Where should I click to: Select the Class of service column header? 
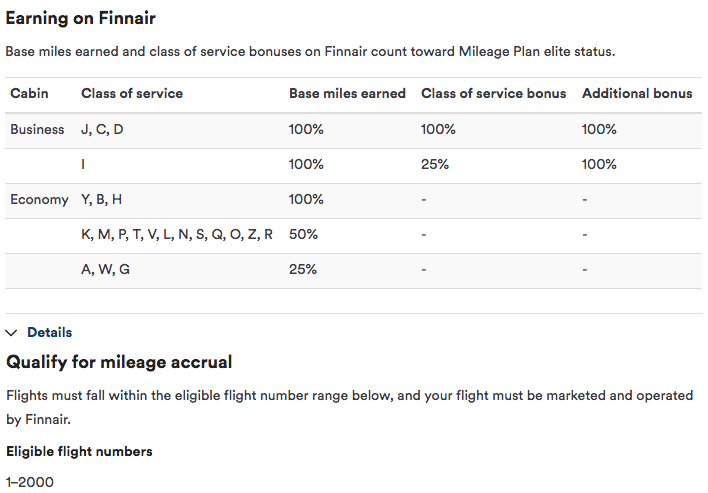(132, 94)
